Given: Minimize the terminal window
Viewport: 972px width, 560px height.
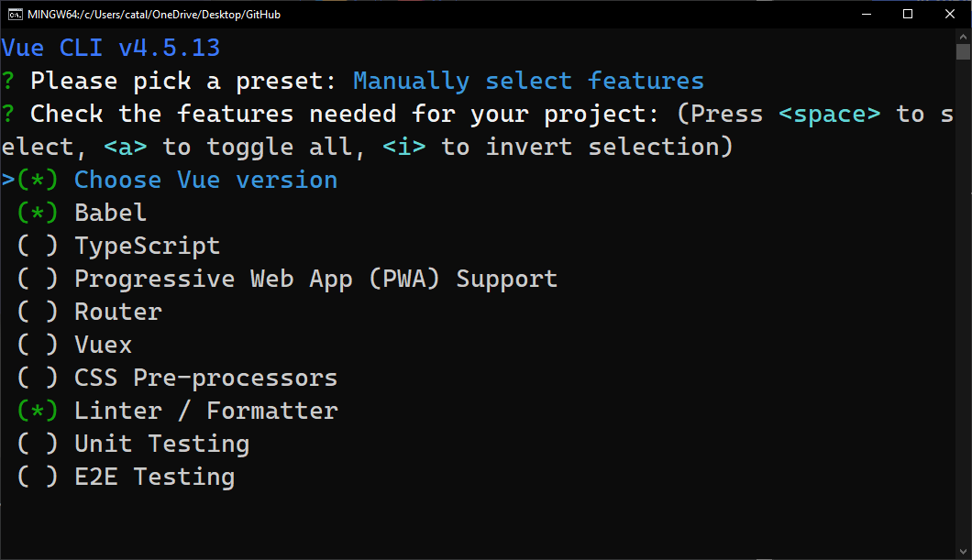Looking at the screenshot, I should (x=866, y=15).
